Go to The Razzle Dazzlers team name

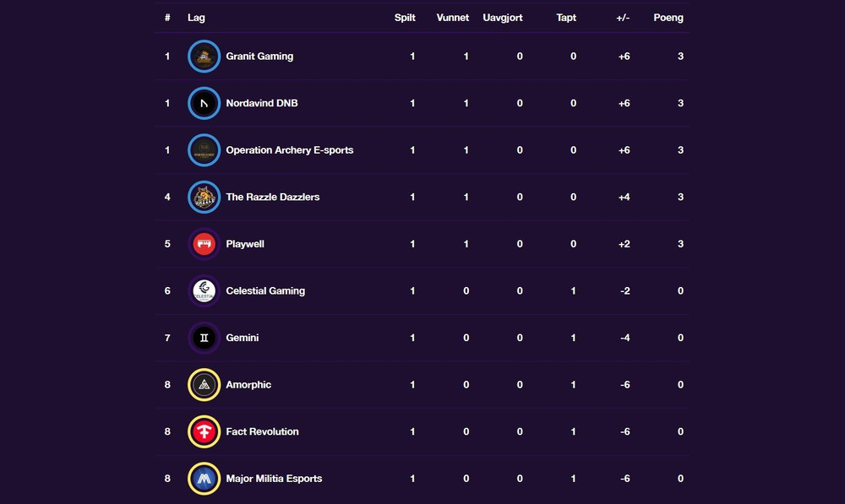click(273, 197)
